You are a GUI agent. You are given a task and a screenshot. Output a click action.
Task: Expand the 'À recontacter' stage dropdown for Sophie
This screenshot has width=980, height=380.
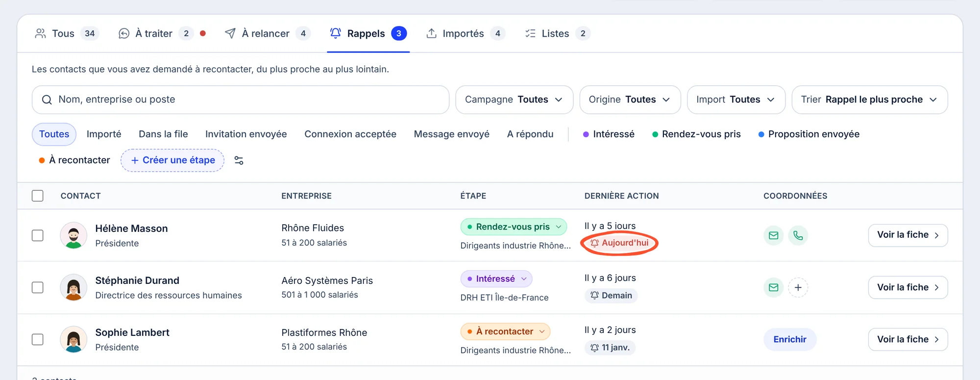coord(505,331)
